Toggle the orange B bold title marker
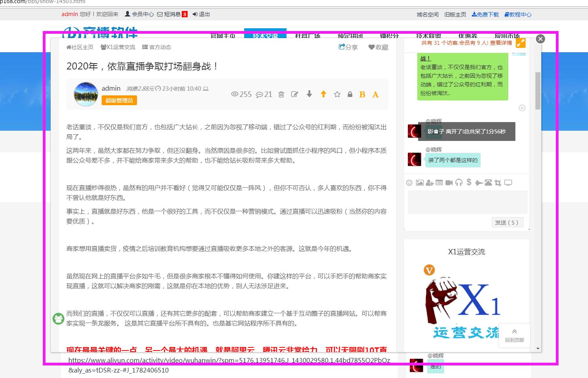 click(362, 95)
